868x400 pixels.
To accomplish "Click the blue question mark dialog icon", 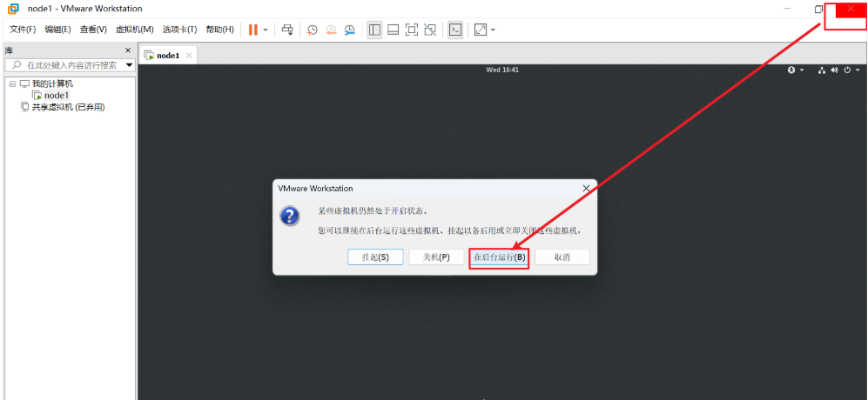I will pyautogui.click(x=290, y=217).
